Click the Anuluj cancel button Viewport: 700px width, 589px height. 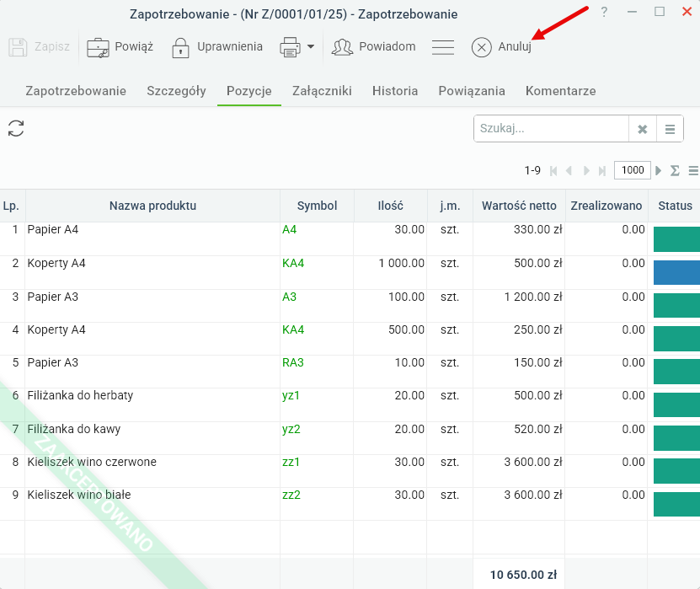tap(501, 47)
